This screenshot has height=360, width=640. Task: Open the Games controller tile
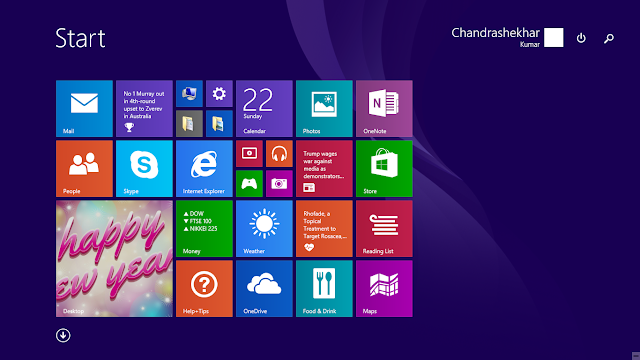click(249, 184)
